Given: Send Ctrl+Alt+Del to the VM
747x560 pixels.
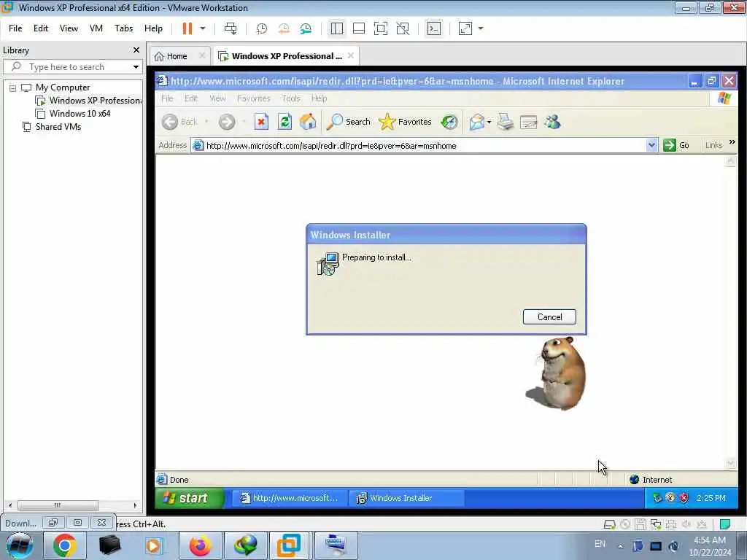Looking at the screenshot, I should (231, 28).
